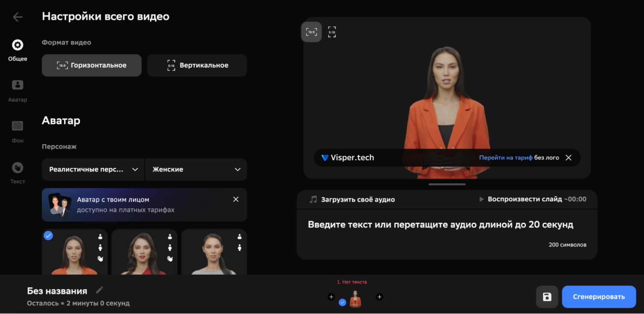
Task: Edit the project name with pencil icon
Action: pos(100,290)
